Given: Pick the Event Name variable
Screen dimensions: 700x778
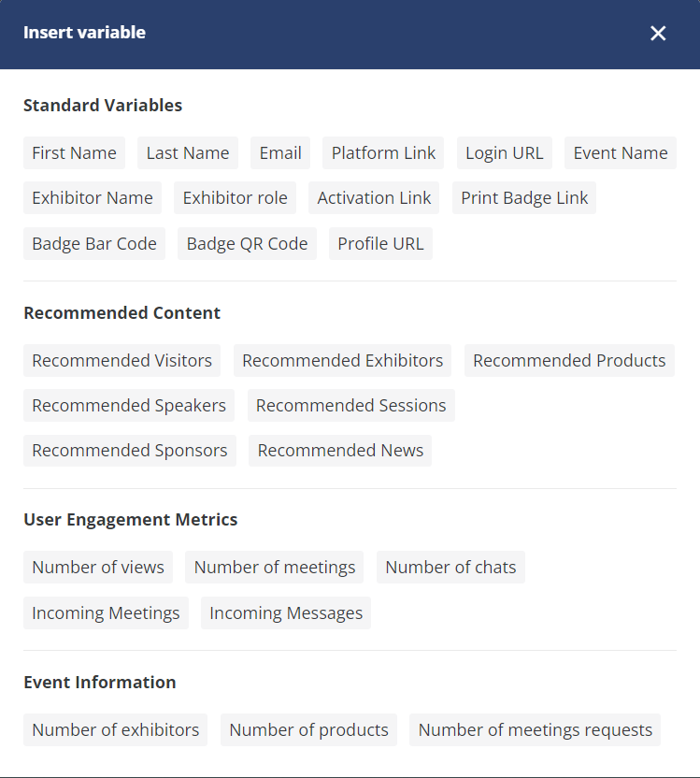Looking at the screenshot, I should tap(620, 153).
